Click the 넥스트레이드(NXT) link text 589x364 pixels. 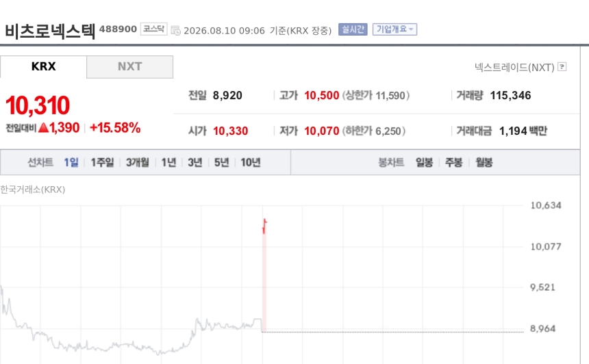coord(514,68)
